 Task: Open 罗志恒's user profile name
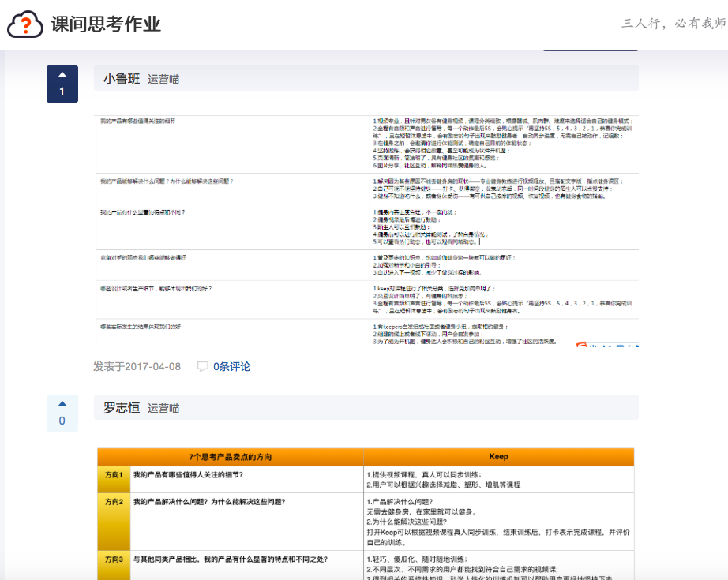coord(122,408)
